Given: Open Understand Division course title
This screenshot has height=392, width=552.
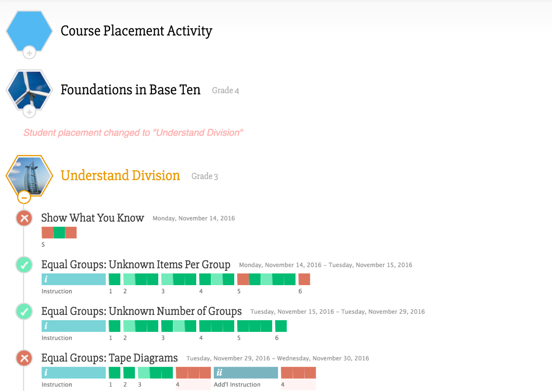Looking at the screenshot, I should pos(120,176).
